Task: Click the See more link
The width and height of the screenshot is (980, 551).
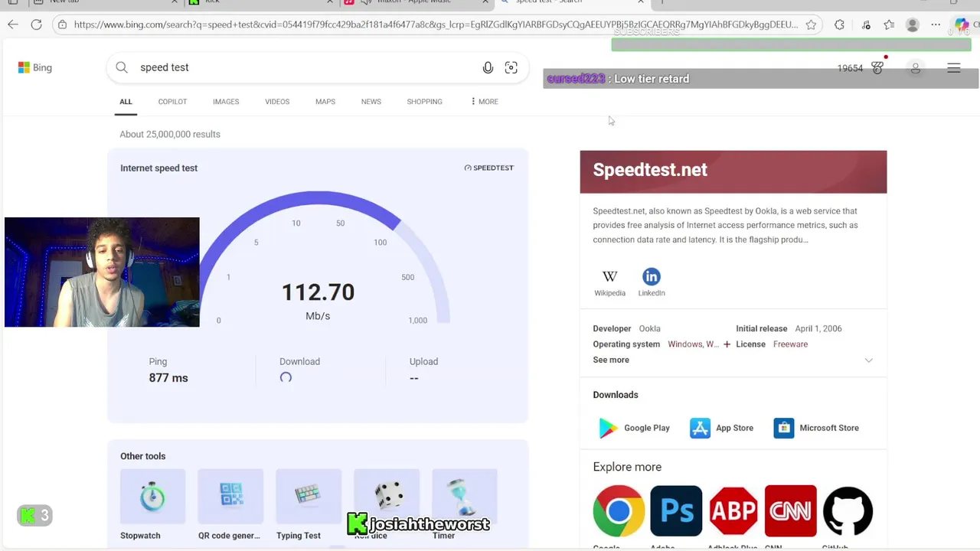Action: tap(611, 360)
